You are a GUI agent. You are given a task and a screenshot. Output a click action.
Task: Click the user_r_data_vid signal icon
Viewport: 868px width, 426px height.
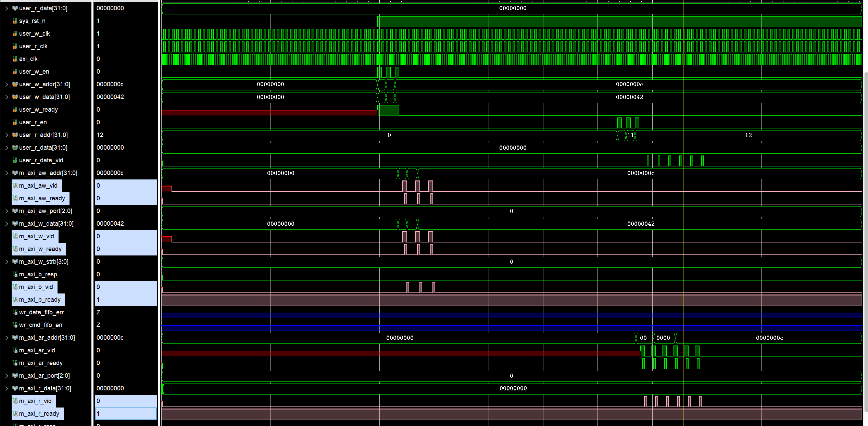pyautogui.click(x=15, y=160)
